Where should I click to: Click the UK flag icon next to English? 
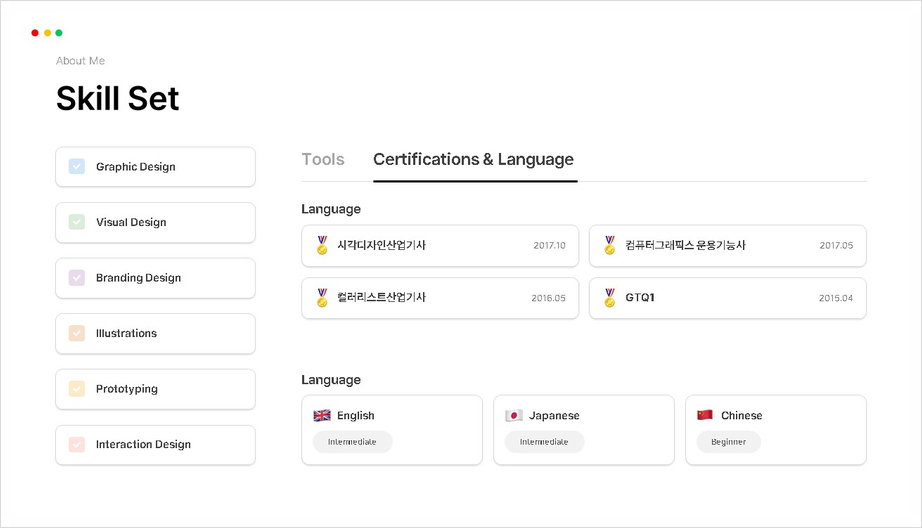pos(322,416)
